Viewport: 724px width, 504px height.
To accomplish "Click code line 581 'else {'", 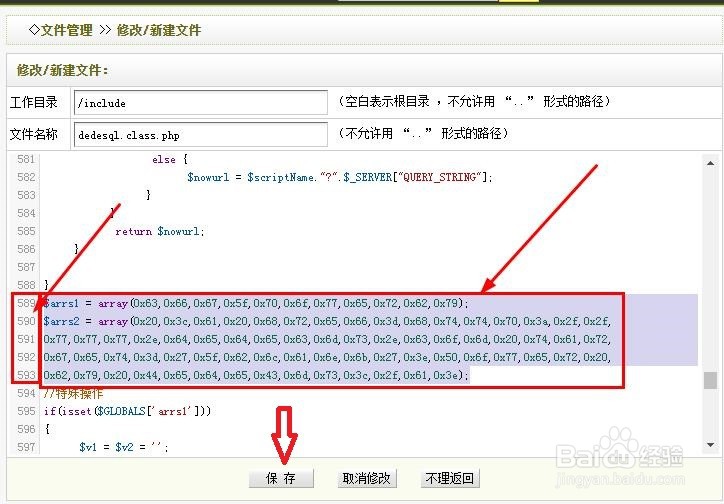I will (170, 160).
